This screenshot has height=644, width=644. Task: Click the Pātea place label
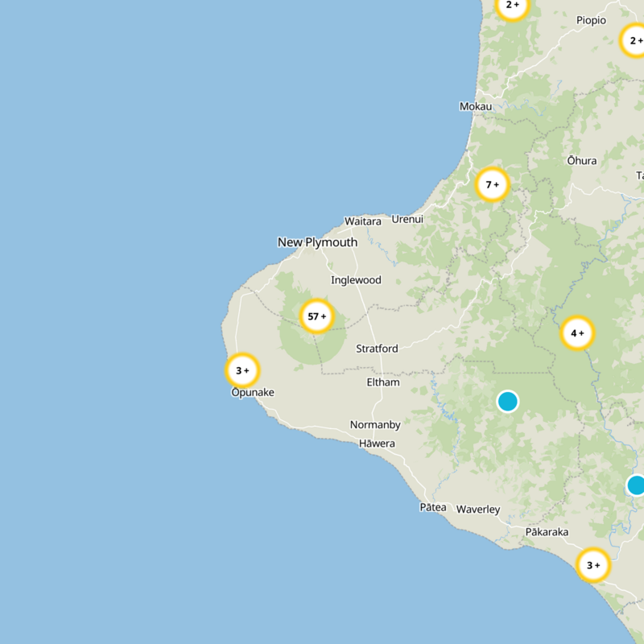coord(433,507)
